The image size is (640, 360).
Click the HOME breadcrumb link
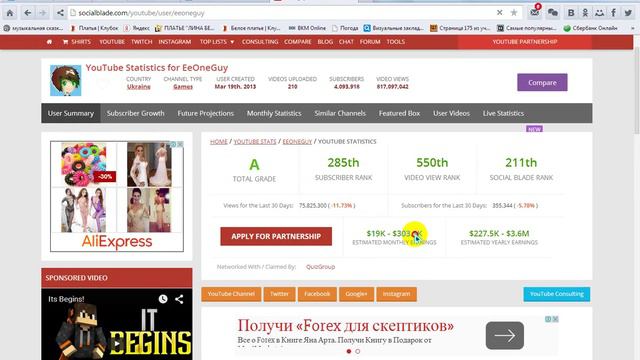pos(219,141)
